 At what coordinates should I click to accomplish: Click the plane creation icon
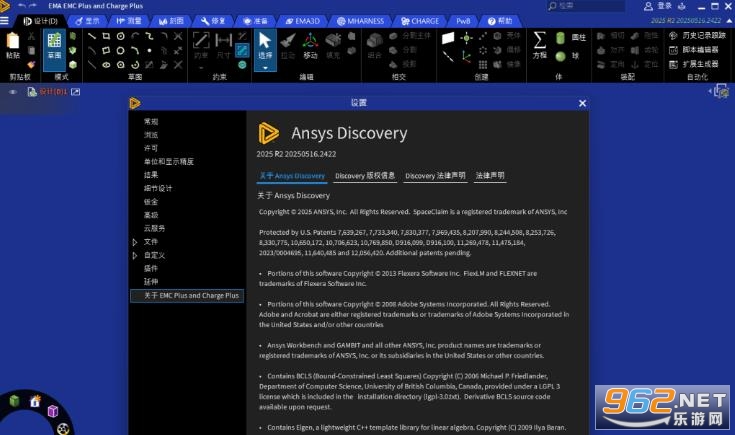(x=448, y=38)
